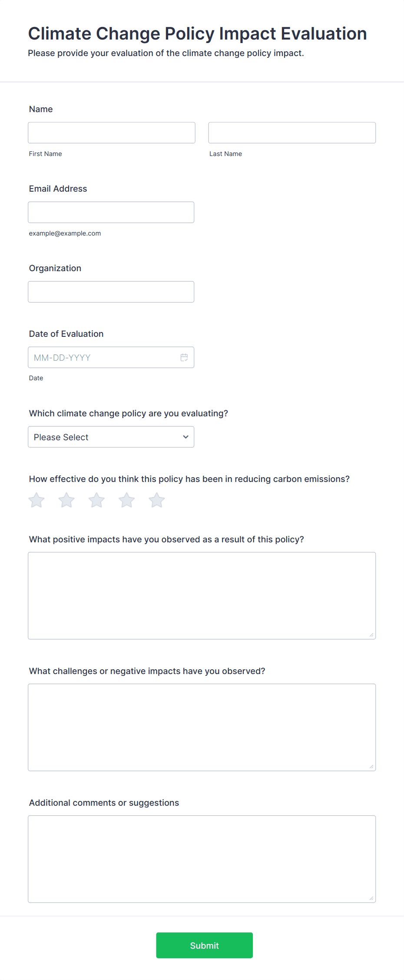Give a four-star effectiveness rating
The height and width of the screenshot is (980, 404).
pyautogui.click(x=127, y=500)
